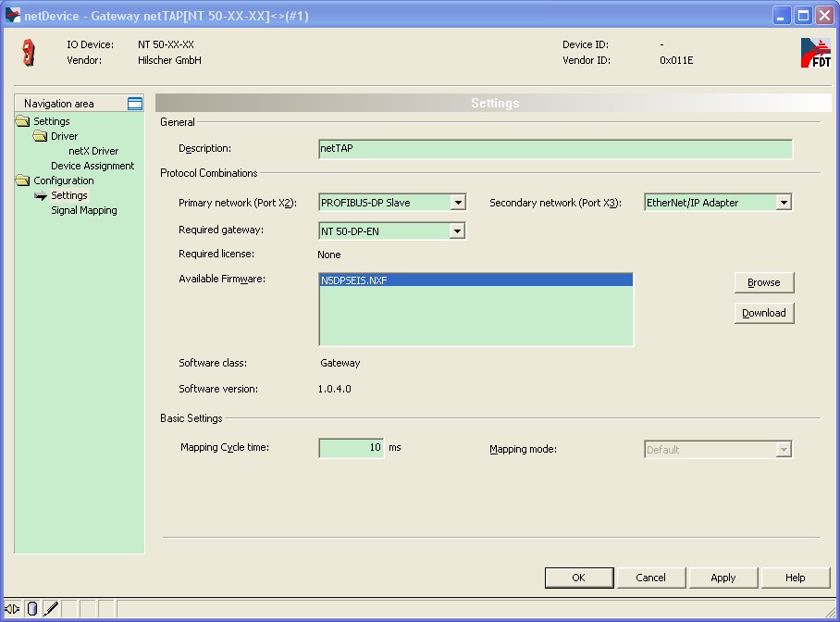
Task: Click the Software class value Gateway
Action: [340, 363]
